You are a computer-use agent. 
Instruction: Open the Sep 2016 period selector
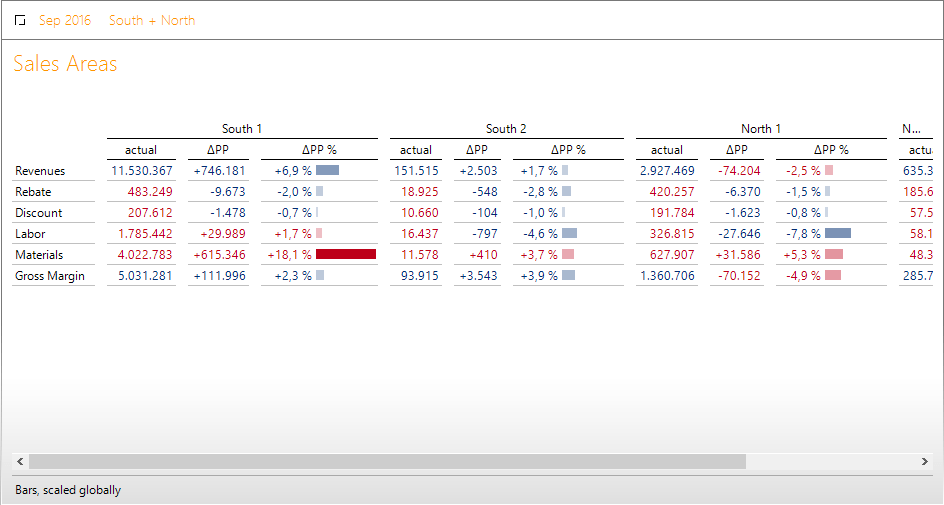[65, 21]
